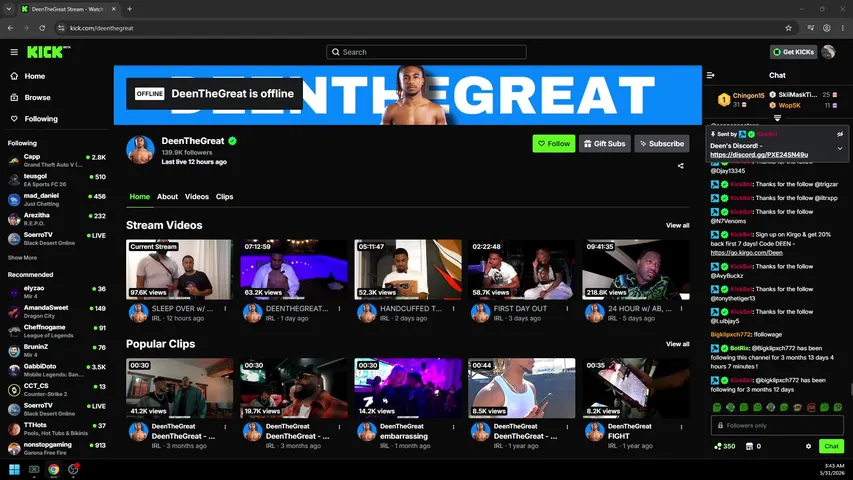Open Arezitha channel in sidebar
853x480 pixels.
pos(57,219)
